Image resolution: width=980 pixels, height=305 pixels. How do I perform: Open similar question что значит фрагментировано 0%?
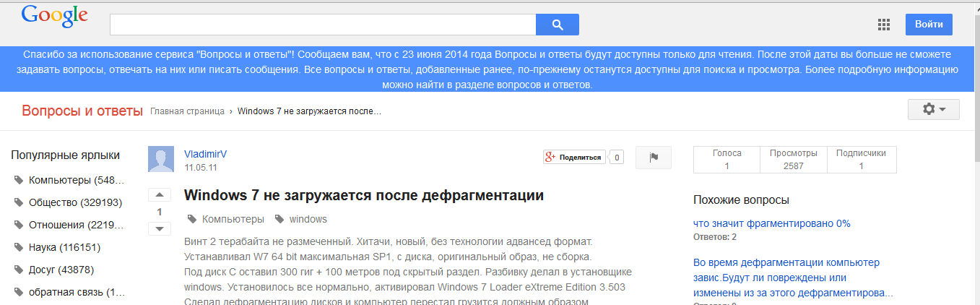coord(772,223)
